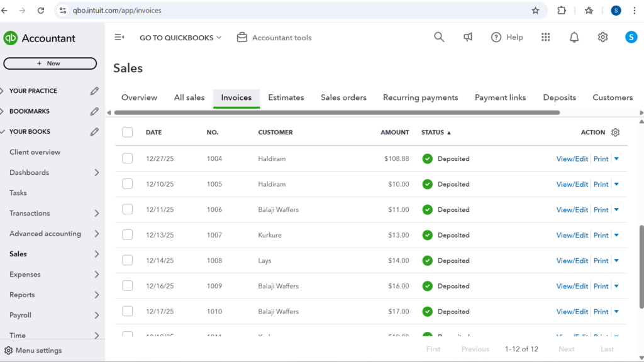The image size is (644, 362).
Task: Expand Transactions submenu chevron
Action: [x=97, y=214]
